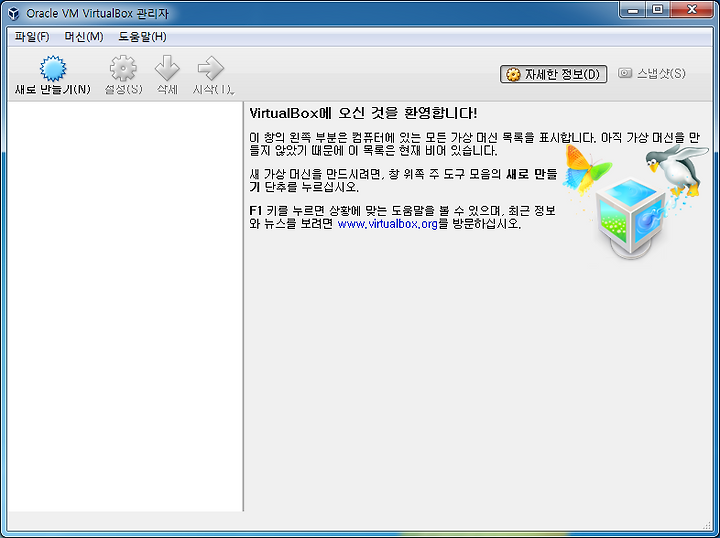The image size is (720, 538).
Task: Open the 파일(F) menu
Action: click(x=32, y=37)
